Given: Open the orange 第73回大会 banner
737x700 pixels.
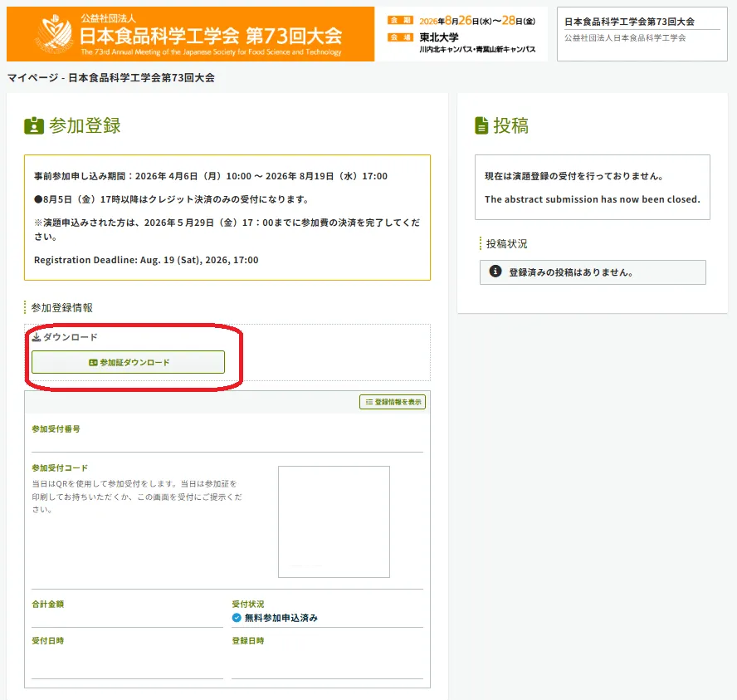Looking at the screenshot, I should [190, 34].
